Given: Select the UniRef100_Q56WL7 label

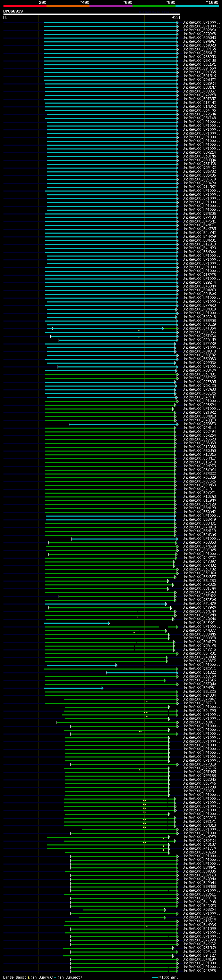Looking at the screenshot, I should (199, 53).
